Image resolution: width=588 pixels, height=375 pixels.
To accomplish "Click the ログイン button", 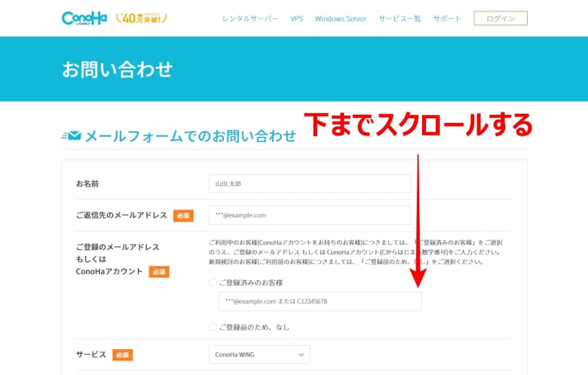I will [x=501, y=18].
